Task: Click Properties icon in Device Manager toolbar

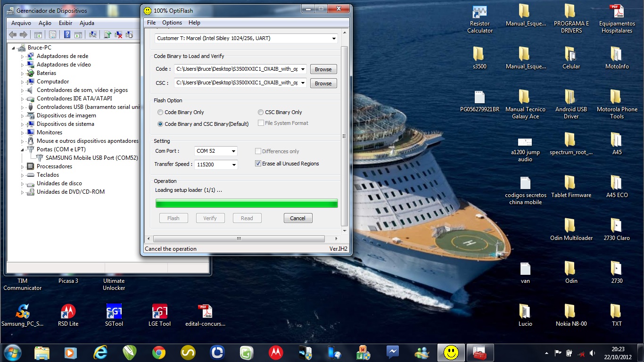Action: (52, 34)
